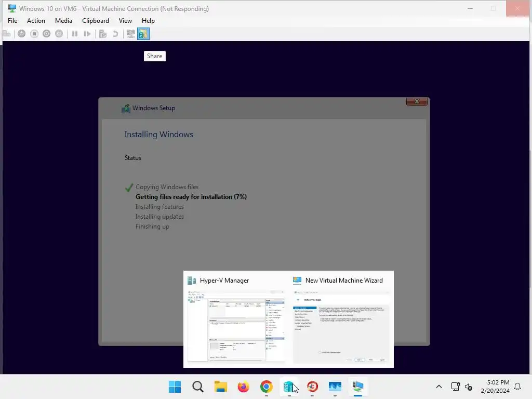
Task: Pause the virtual machine
Action: (75, 34)
